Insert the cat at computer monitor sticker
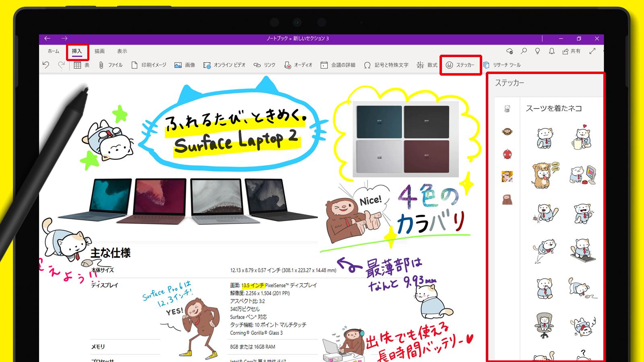This screenshot has width=644, height=362. (583, 175)
